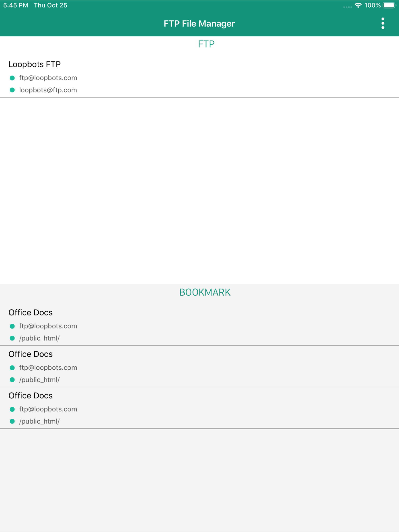The height and width of the screenshot is (532, 399).
Task: Click green dot beside loopbots@ftp.com
Action: tap(12, 90)
